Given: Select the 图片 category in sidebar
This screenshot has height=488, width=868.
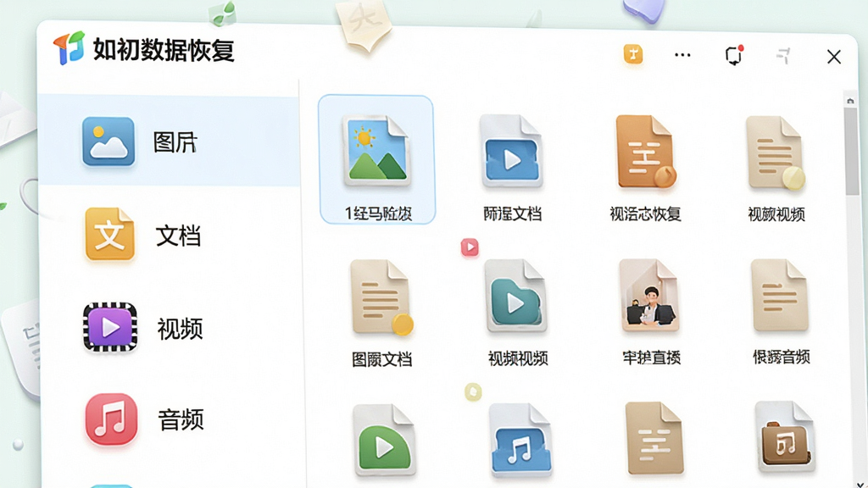Looking at the screenshot, I should 169,141.
